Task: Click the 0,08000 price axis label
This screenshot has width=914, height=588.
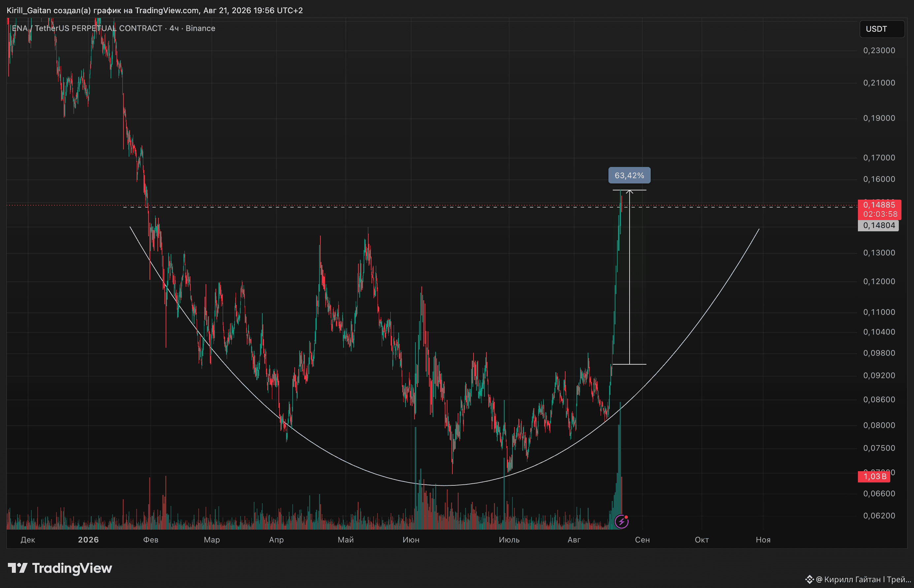Action: (879, 425)
